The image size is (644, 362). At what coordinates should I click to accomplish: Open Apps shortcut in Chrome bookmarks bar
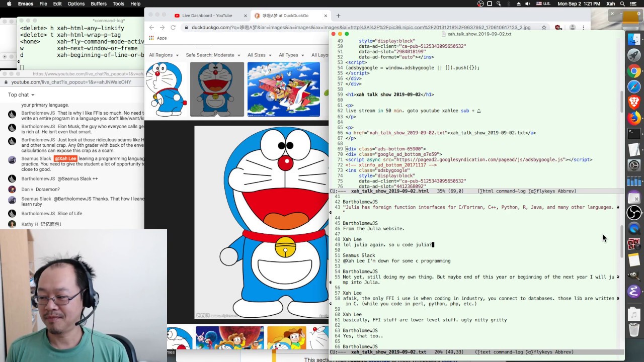pyautogui.click(x=157, y=38)
